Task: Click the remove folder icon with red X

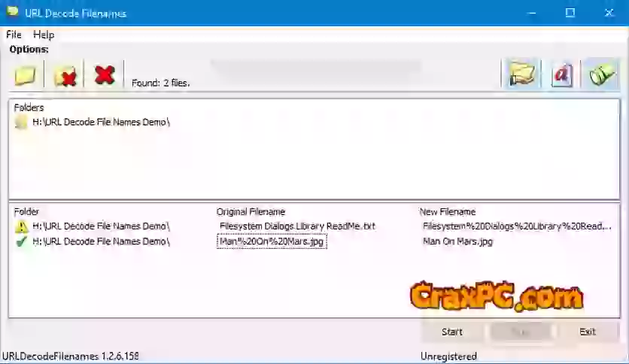Action: pyautogui.click(x=65, y=75)
